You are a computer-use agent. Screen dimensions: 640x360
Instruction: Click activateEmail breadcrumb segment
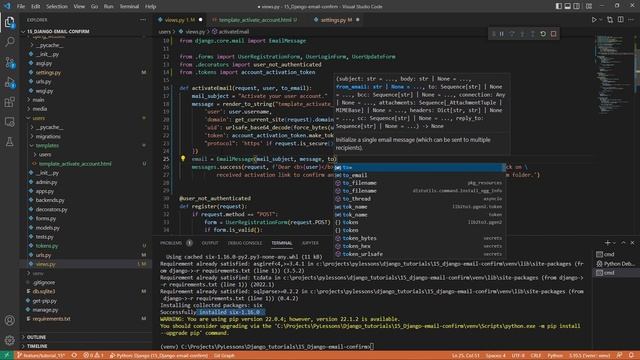click(x=230, y=31)
